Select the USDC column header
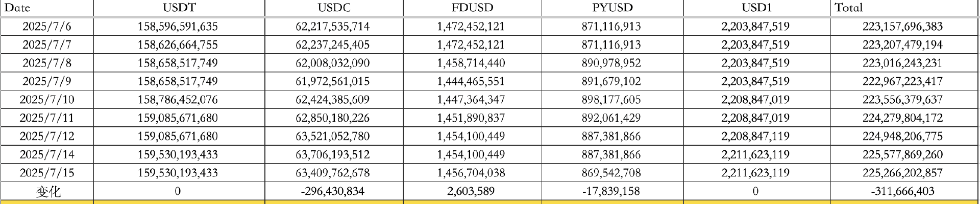The image size is (980, 204). click(334, 8)
